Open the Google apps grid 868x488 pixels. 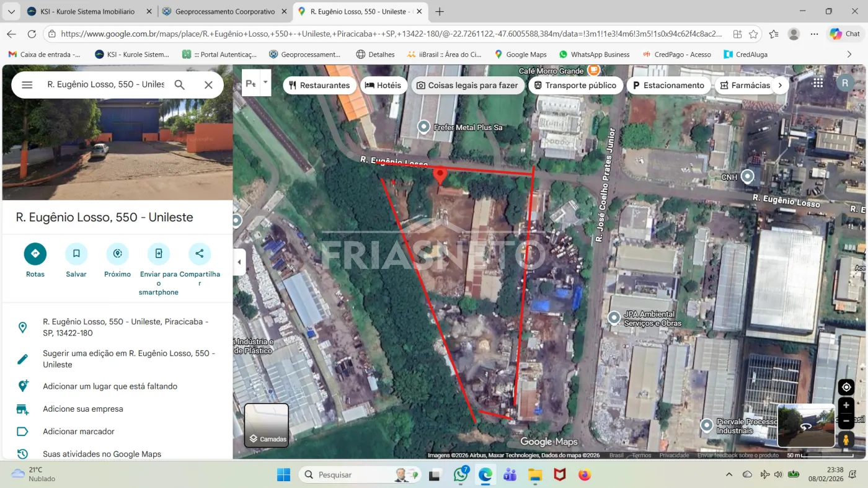(x=818, y=83)
